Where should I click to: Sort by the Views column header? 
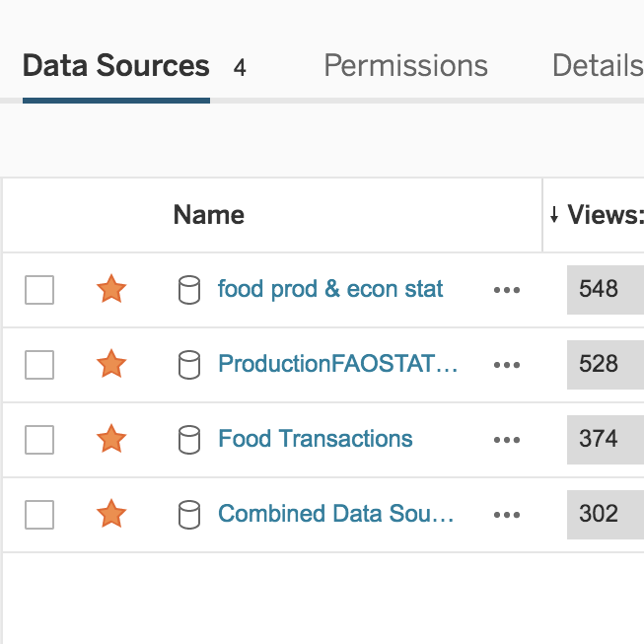(604, 215)
